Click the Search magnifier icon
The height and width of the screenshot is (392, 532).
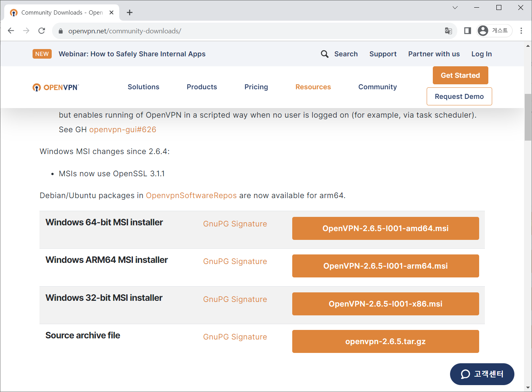325,54
